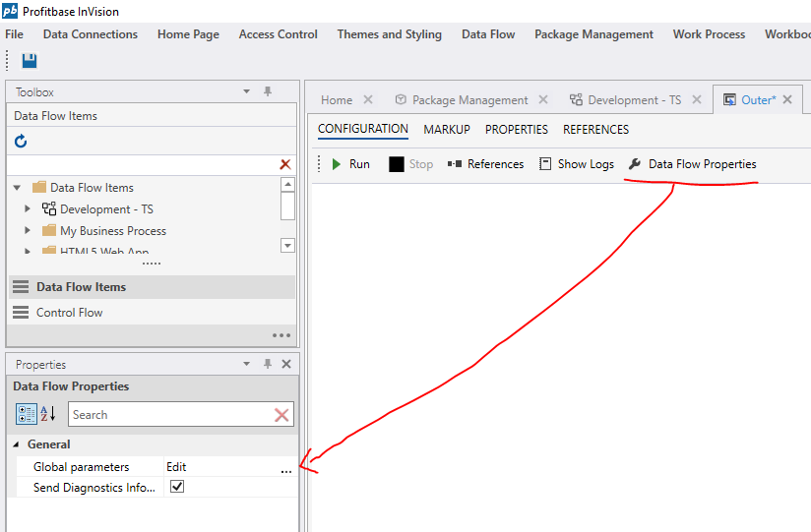Pin the Toolbox panel
Image resolution: width=811 pixels, height=532 pixels.
268,91
